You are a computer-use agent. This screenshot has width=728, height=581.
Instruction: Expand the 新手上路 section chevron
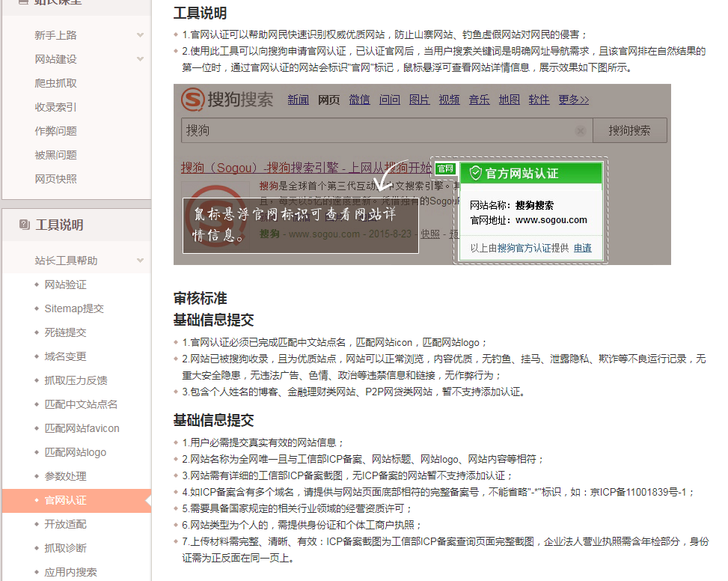click(x=140, y=35)
